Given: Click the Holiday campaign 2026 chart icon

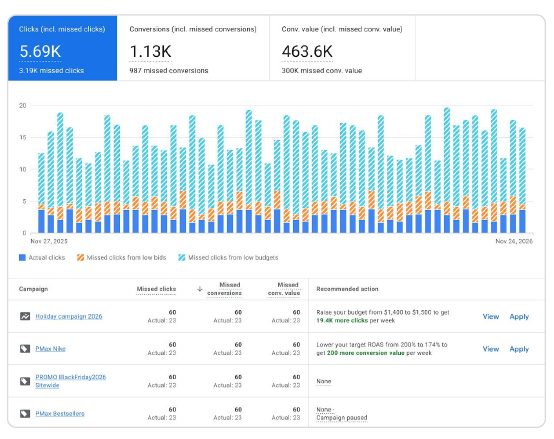Looking at the screenshot, I should 25,316.
